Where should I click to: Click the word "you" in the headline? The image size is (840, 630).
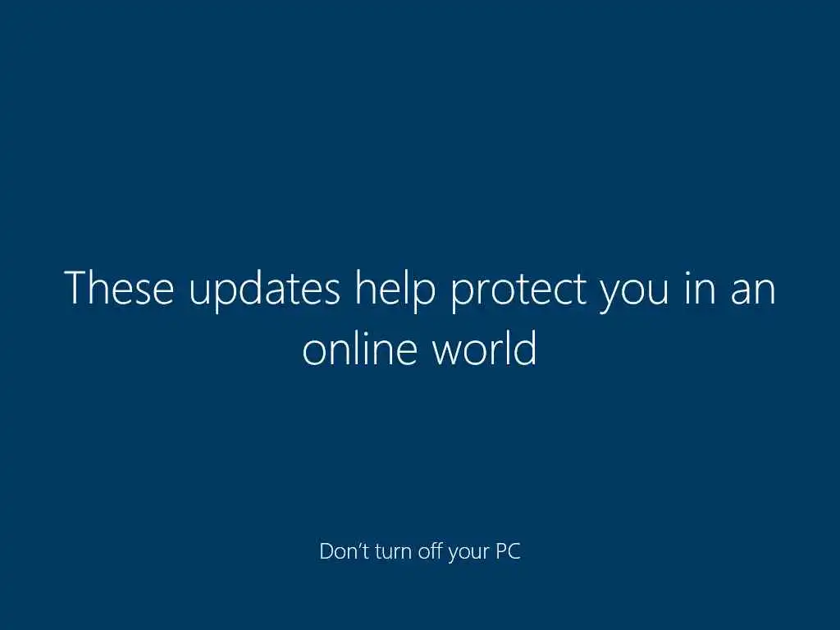(x=634, y=296)
